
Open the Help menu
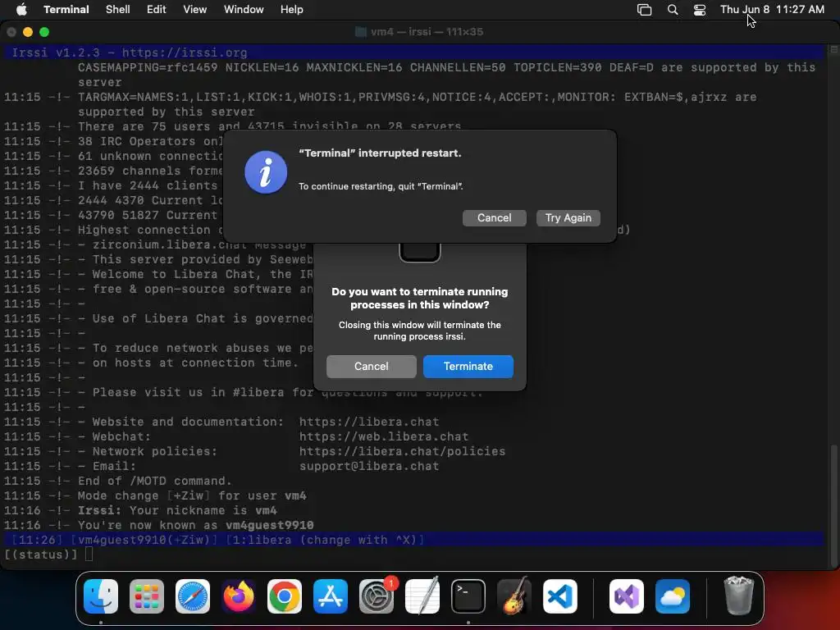(x=291, y=9)
